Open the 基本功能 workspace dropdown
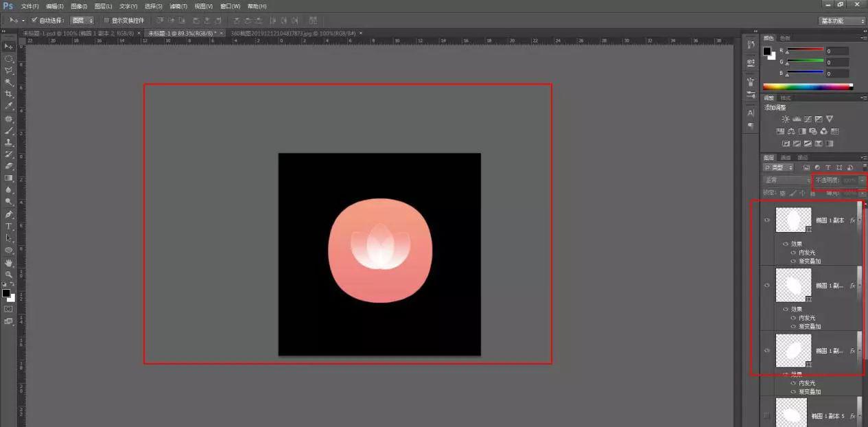Image resolution: width=868 pixels, height=427 pixels. (843, 21)
